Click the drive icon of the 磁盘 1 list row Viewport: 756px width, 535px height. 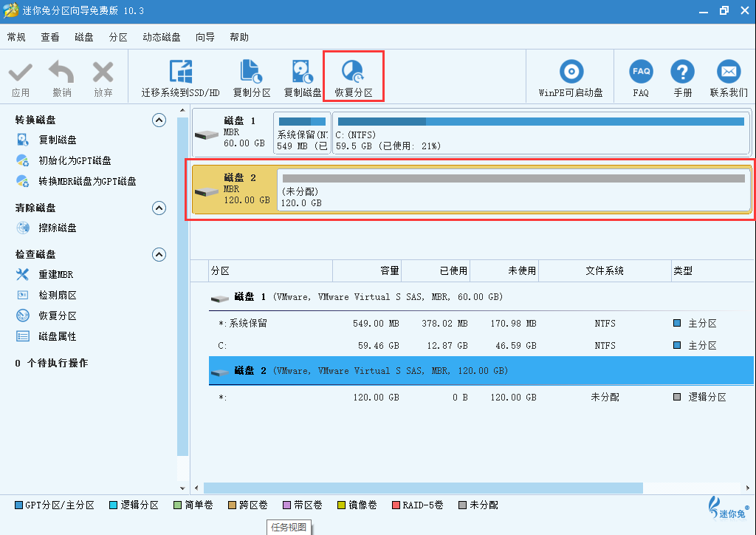(x=220, y=299)
